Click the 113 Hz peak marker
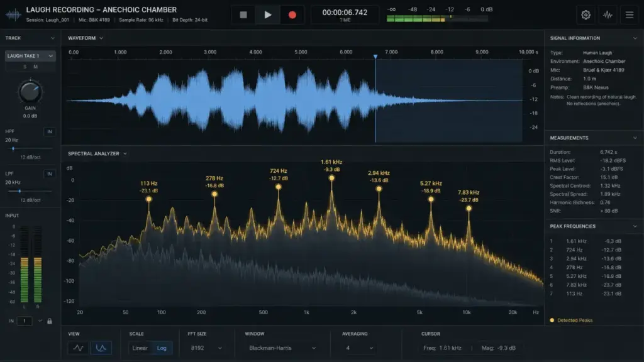Screen dimensions: 644x362 click(x=148, y=199)
